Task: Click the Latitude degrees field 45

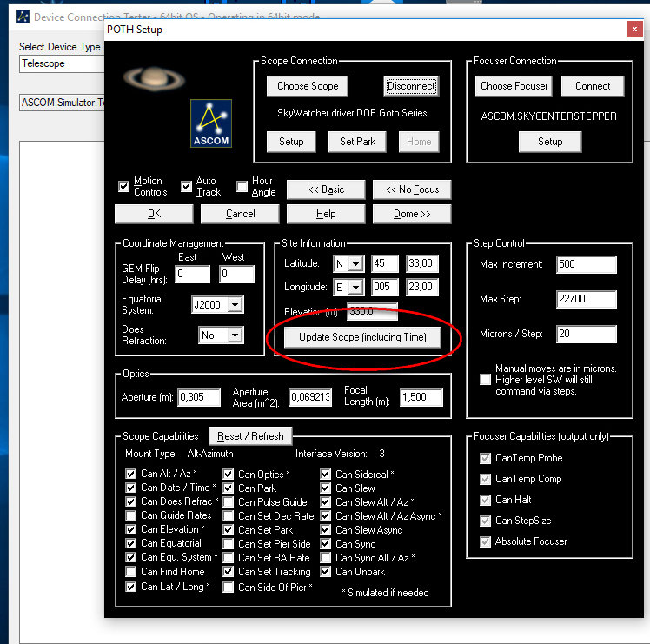Action: (x=385, y=263)
